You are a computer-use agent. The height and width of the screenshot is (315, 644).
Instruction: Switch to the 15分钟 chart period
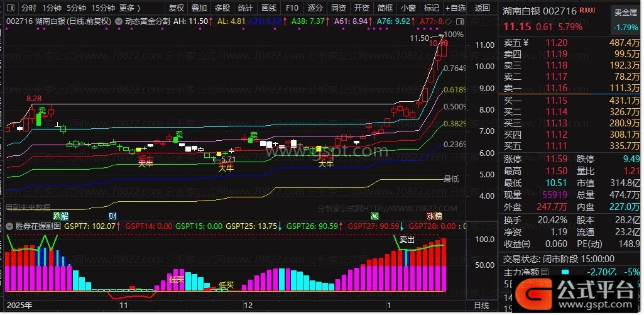[x=102, y=8]
